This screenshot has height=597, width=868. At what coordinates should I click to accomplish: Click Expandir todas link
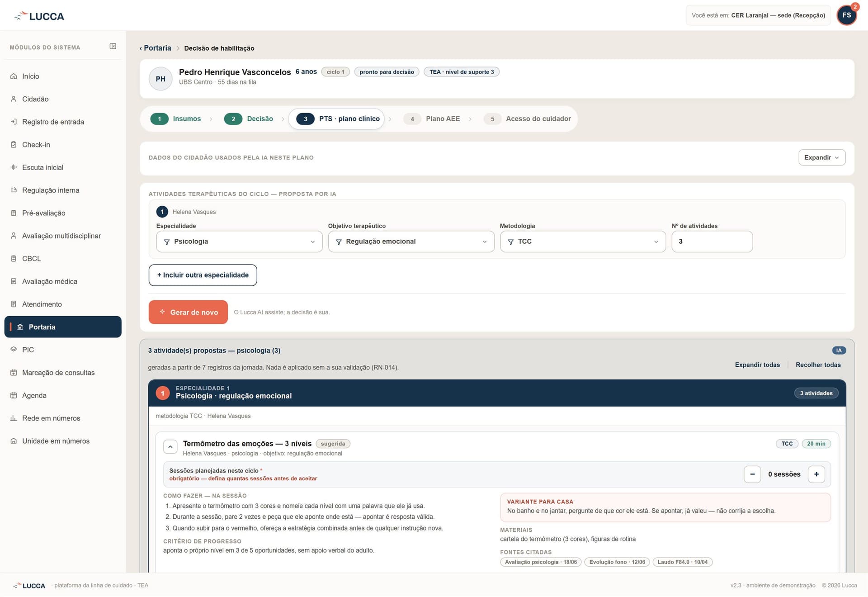(757, 365)
